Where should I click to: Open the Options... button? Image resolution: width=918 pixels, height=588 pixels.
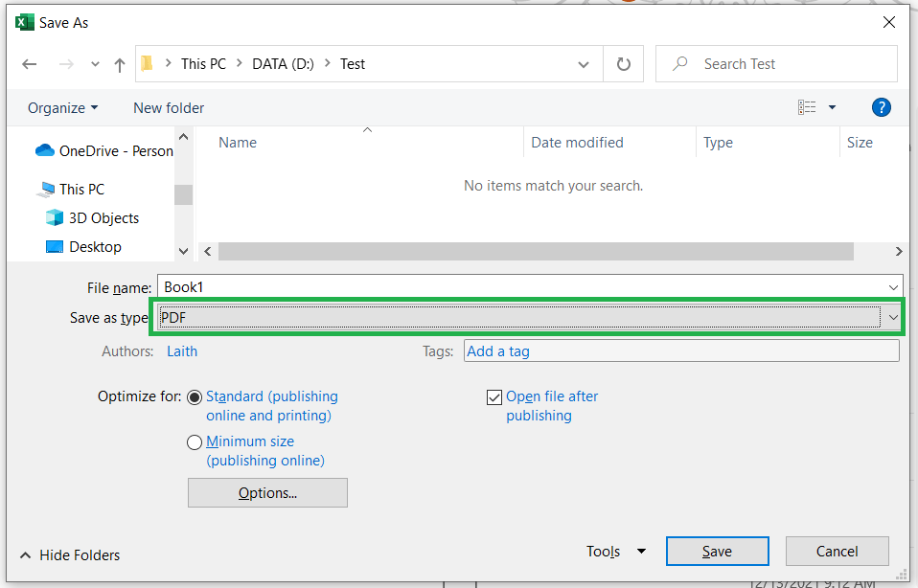click(267, 493)
